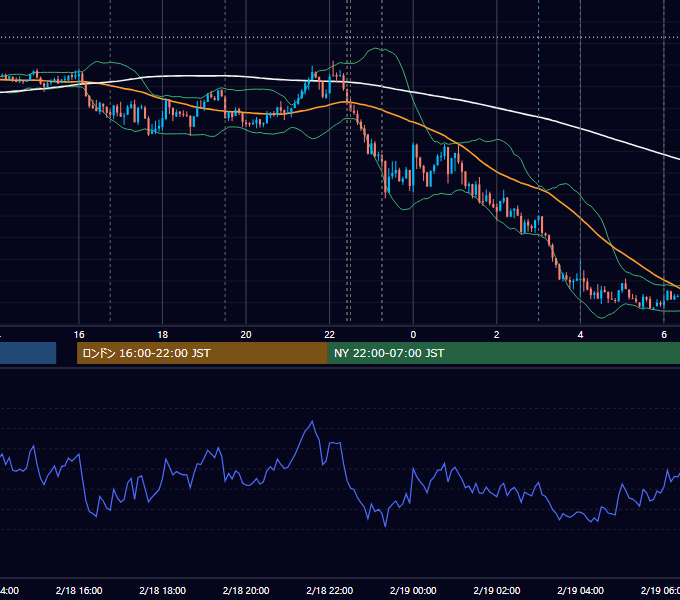The width and height of the screenshot is (680, 600).
Task: Click the "20" hour label on price chart axis
Action: 246,335
